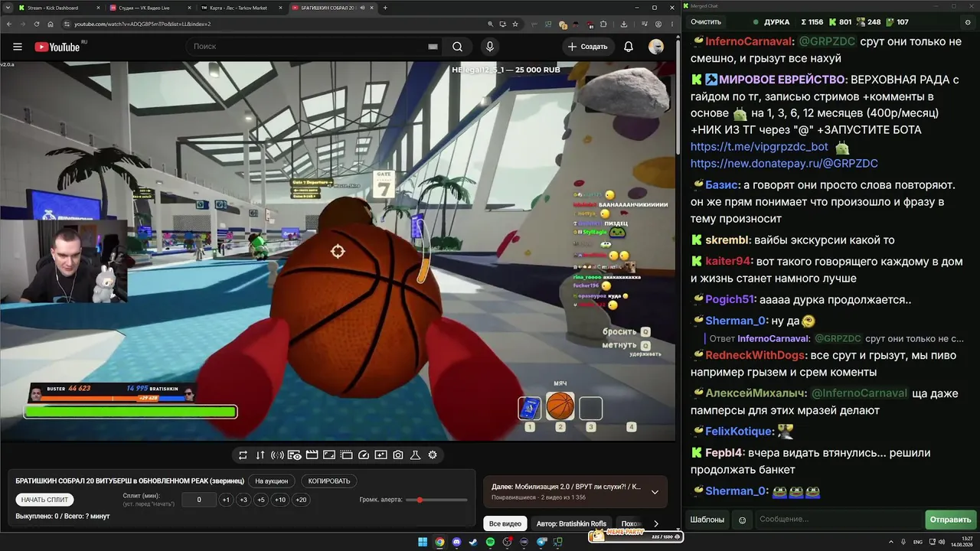Add 1 minute with the +1 button
The image size is (980, 551).
click(226, 500)
